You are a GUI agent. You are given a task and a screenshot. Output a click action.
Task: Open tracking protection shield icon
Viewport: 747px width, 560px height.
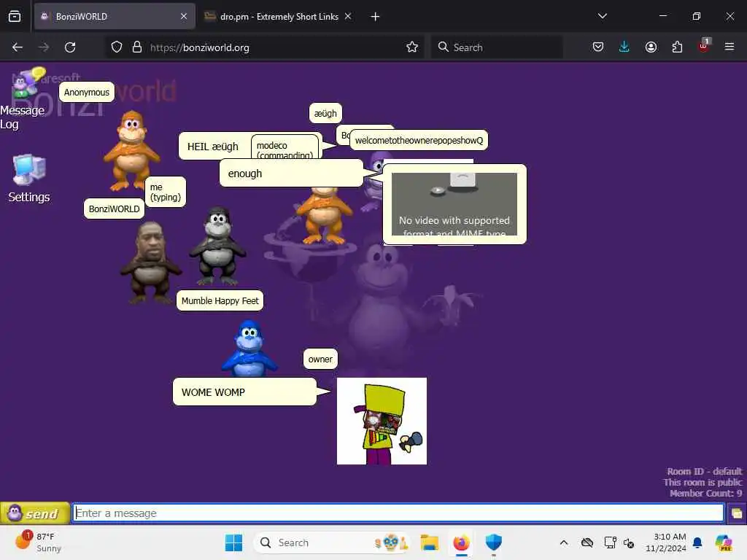[117, 47]
